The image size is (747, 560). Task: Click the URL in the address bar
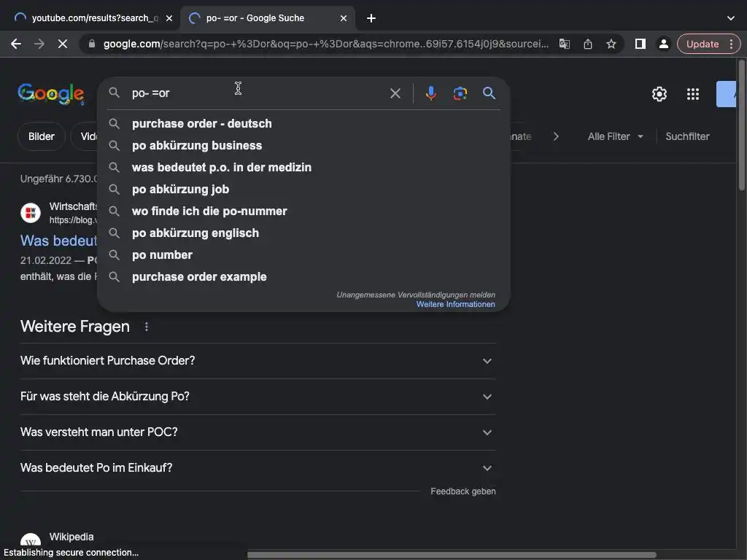[x=326, y=44]
